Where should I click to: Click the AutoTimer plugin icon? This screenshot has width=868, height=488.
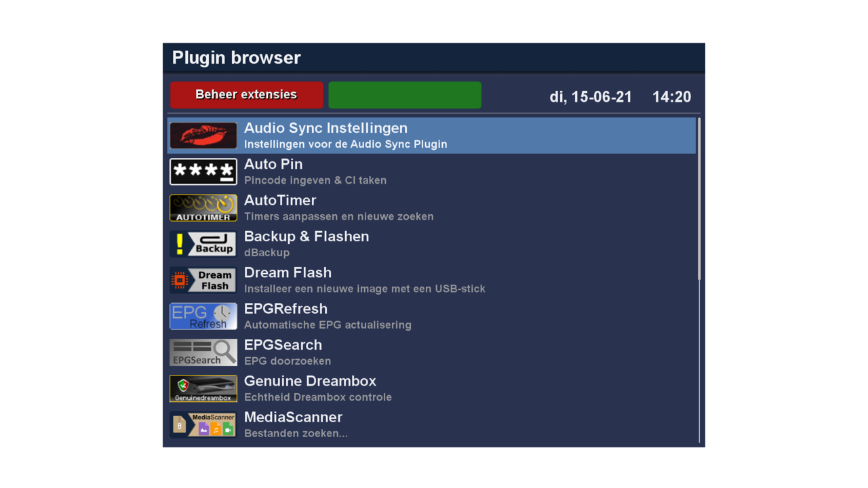coord(203,208)
